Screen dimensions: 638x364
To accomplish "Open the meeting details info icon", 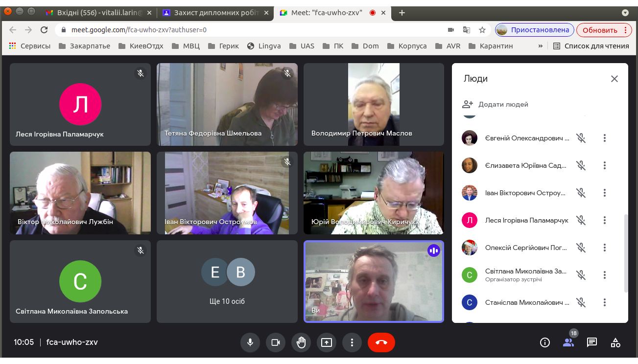I will 545,342.
